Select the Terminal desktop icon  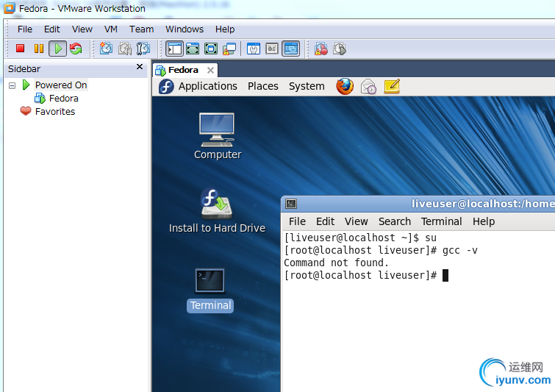click(210, 291)
